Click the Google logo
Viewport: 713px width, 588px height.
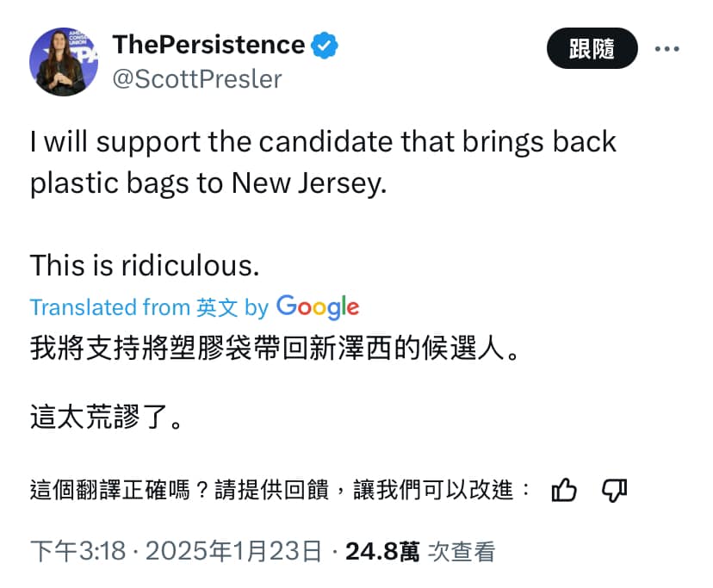click(318, 306)
